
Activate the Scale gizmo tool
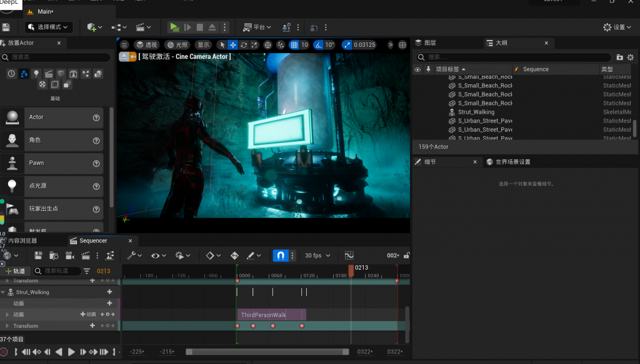(x=254, y=45)
